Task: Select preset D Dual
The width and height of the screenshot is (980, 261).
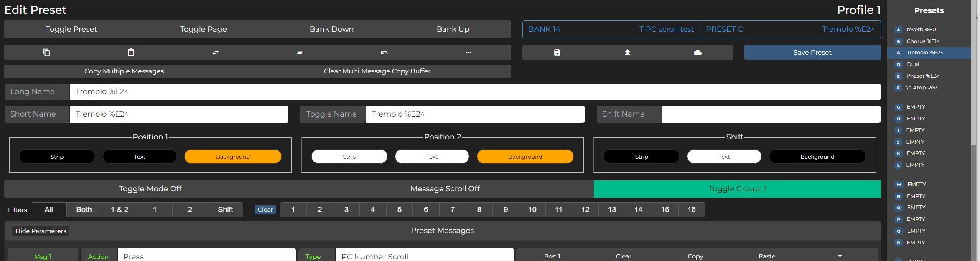Action: point(929,64)
